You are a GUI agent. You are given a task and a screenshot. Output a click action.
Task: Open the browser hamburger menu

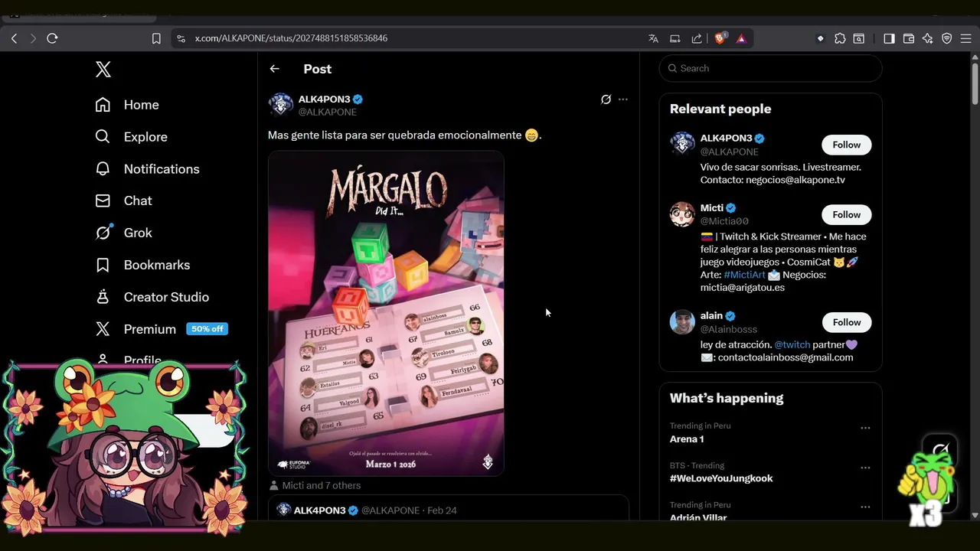click(966, 38)
